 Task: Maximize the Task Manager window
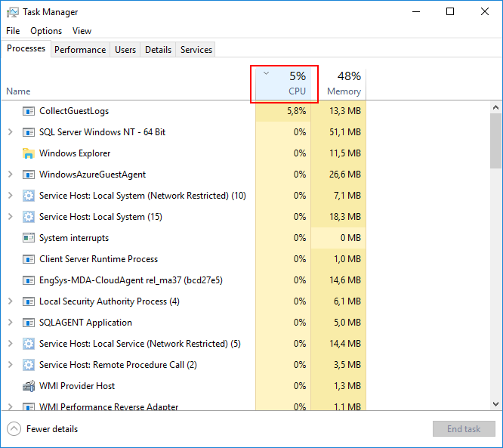pyautogui.click(x=450, y=12)
